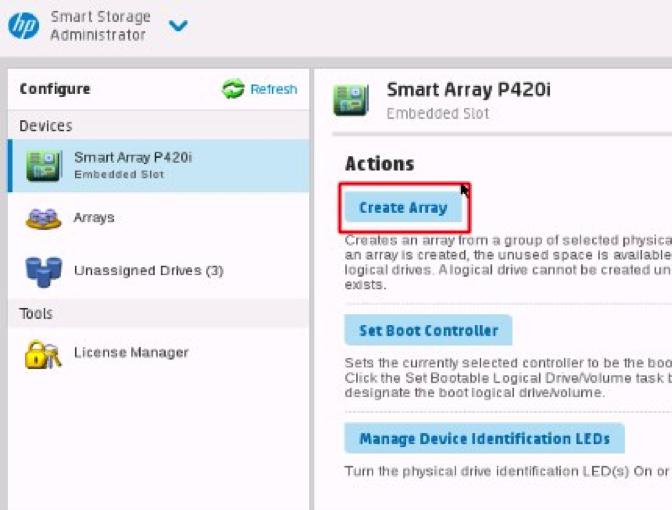The image size is (672, 510).
Task: Click the HP logo icon
Action: click(23, 25)
